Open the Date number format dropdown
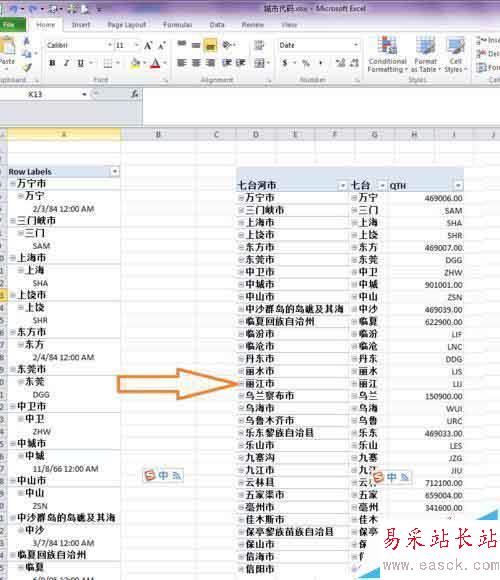Screen dimensions: 500x580 [356, 45]
